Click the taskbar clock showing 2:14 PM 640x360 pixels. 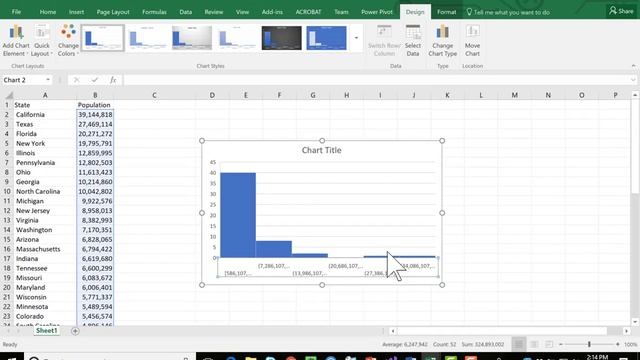click(598, 357)
